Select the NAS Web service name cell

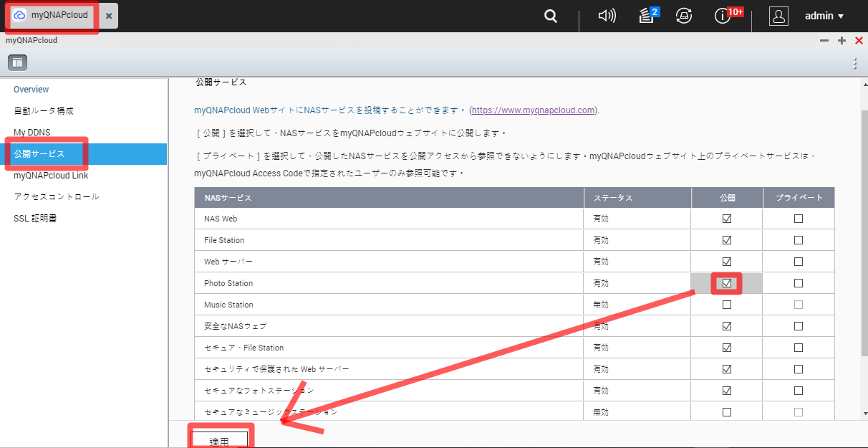click(389, 219)
